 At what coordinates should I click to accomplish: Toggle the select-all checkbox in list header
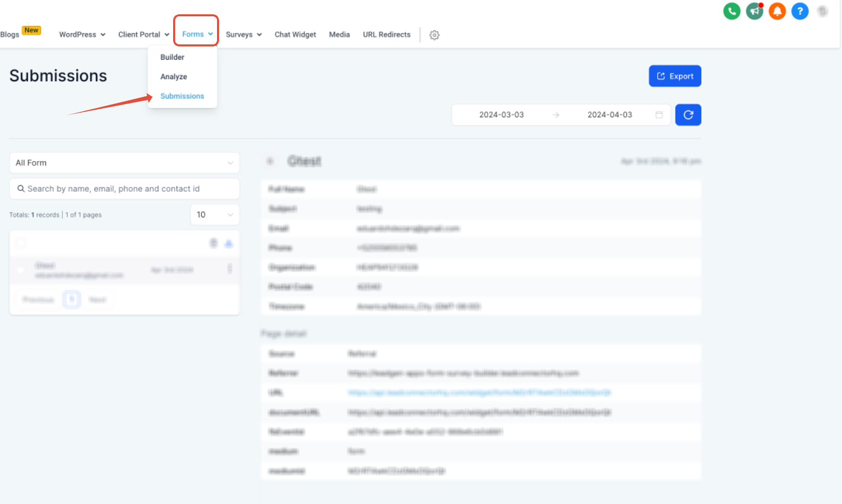21,243
